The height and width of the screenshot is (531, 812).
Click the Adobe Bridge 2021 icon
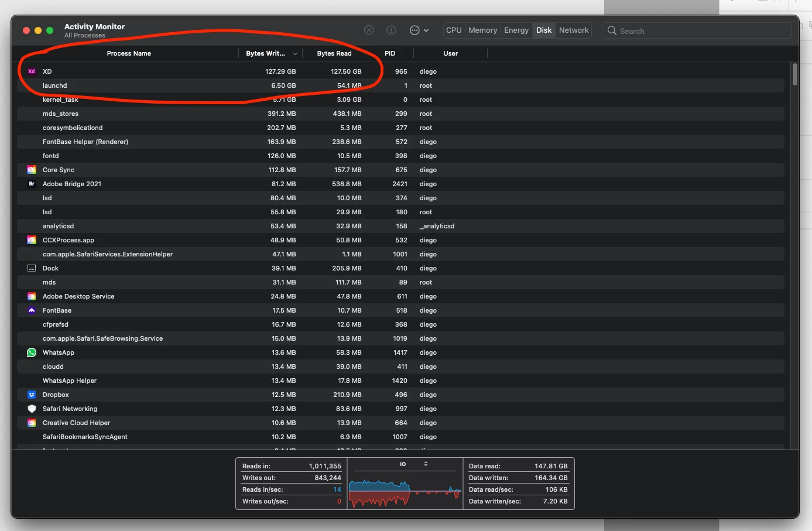click(32, 184)
